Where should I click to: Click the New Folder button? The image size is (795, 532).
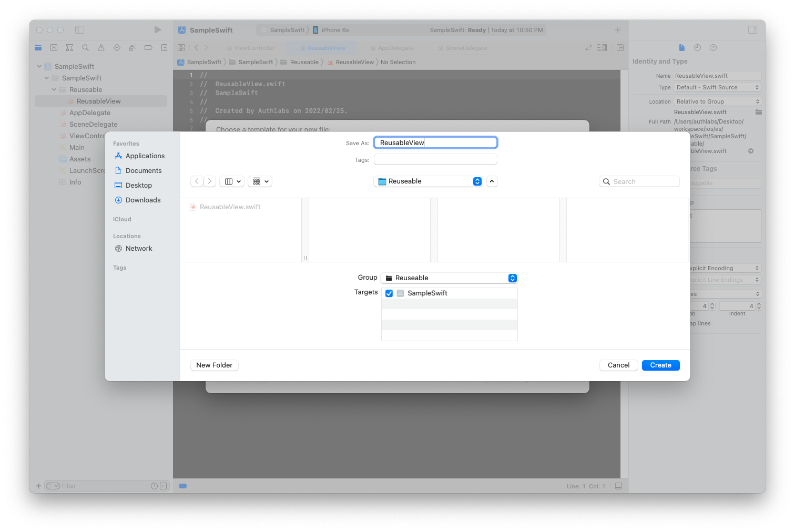coord(214,365)
